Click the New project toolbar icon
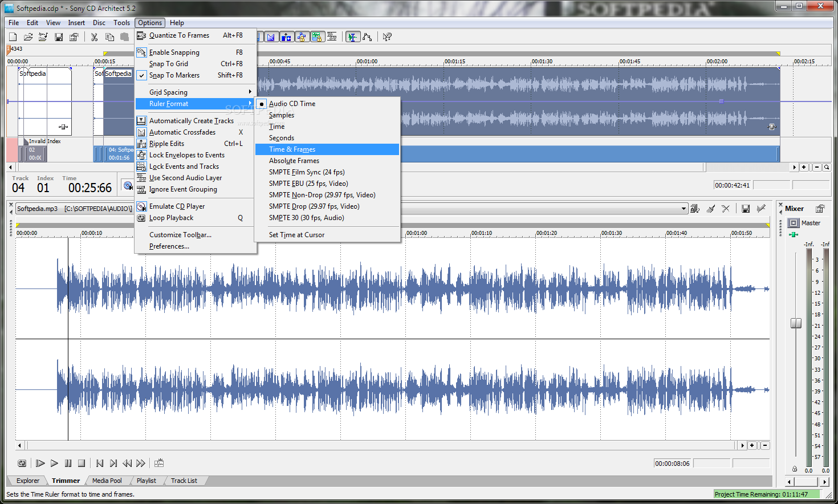Viewport: 838px width, 504px height. (x=13, y=37)
